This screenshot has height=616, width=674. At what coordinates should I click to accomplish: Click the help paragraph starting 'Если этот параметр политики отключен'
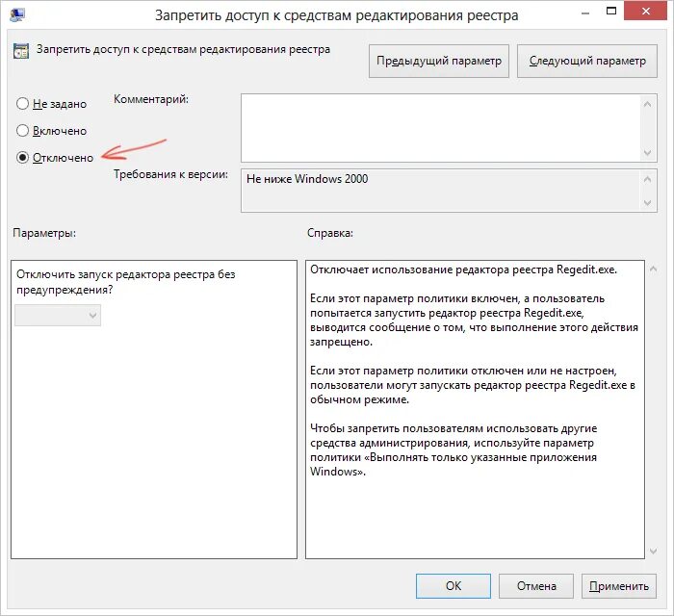click(473, 385)
